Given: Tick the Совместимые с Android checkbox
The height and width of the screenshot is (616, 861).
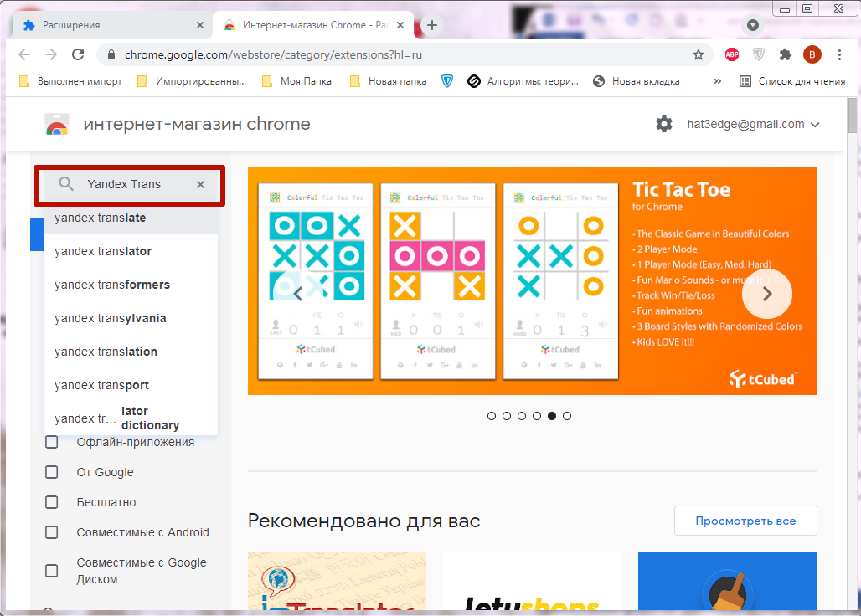Looking at the screenshot, I should click(x=52, y=532).
